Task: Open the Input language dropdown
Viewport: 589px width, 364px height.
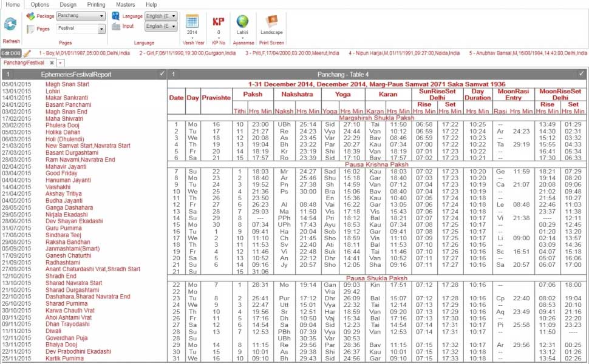Action: click(161, 26)
